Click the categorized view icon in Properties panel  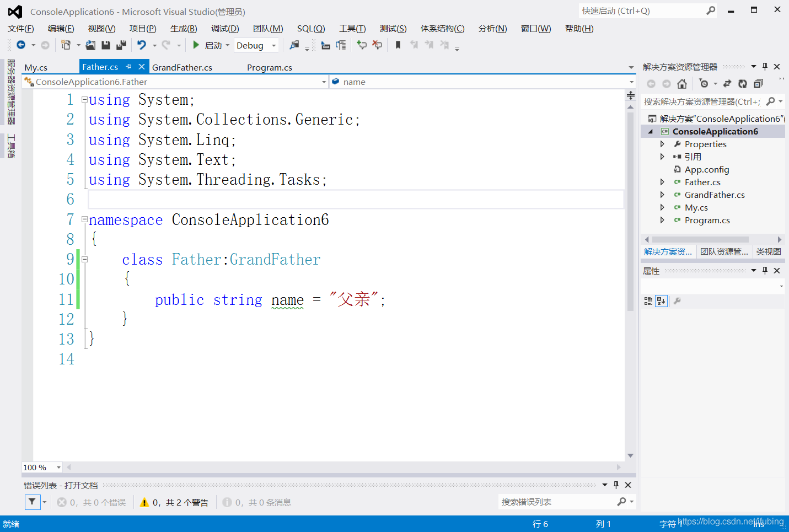[648, 301]
